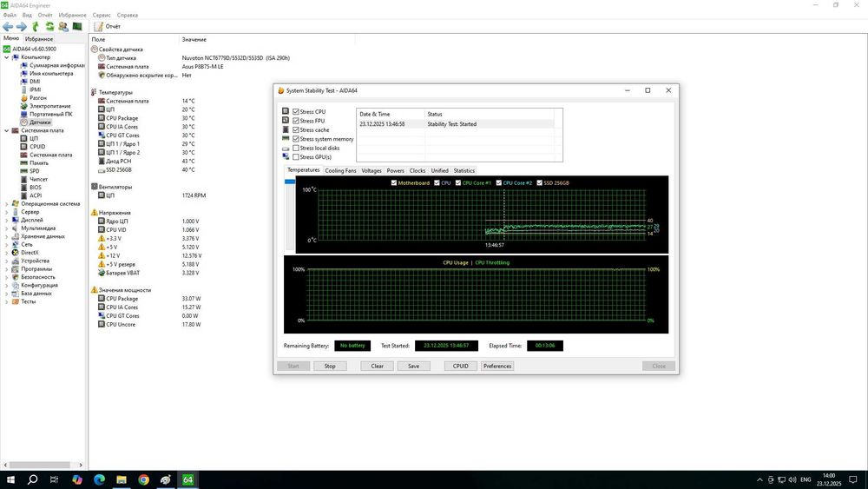Viewport: 868px width, 489px height.
Task: Switch to the Voltages tab
Action: 372,170
